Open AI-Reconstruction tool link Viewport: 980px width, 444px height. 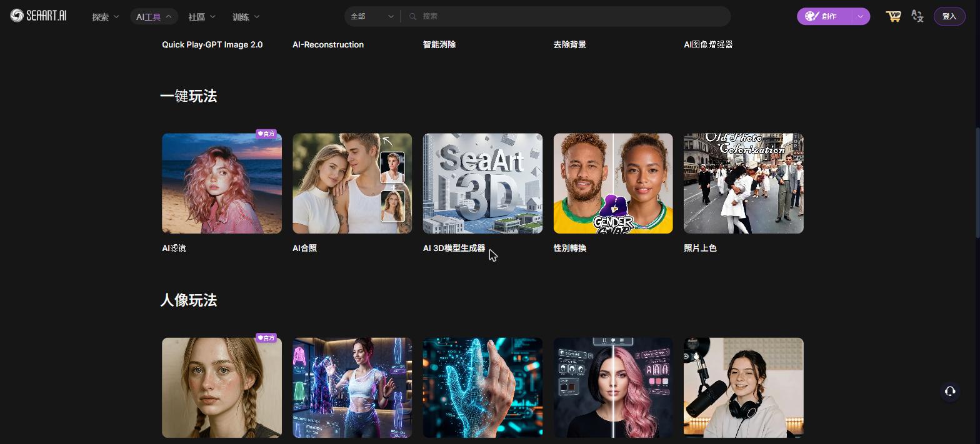[328, 44]
